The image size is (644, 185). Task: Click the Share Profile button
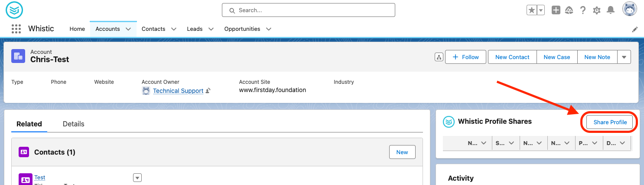(610, 122)
